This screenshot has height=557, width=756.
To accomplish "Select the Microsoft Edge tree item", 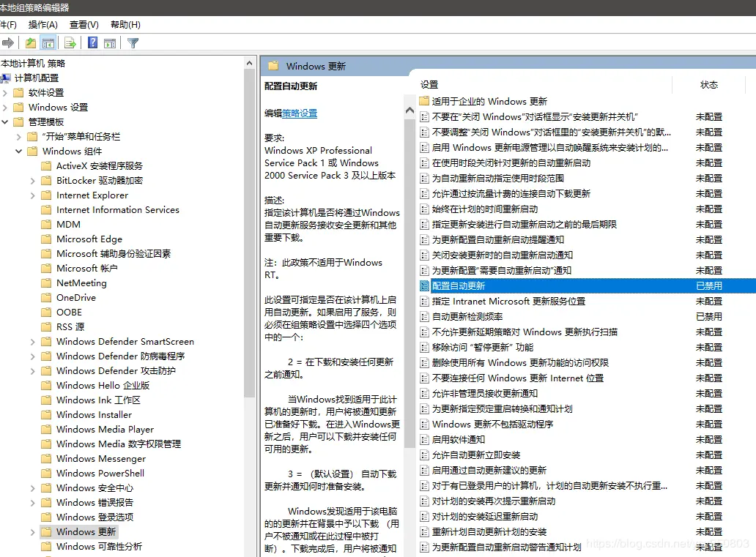I will pos(89,239).
